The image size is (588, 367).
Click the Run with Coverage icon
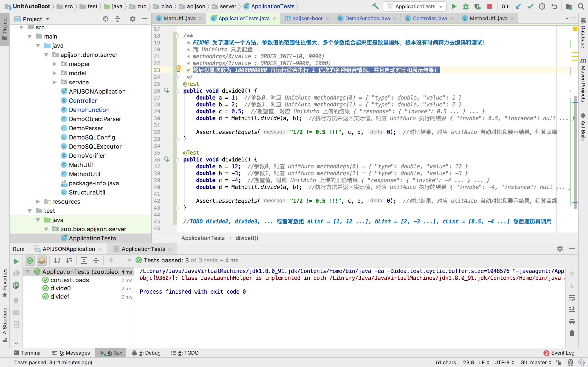click(478, 6)
